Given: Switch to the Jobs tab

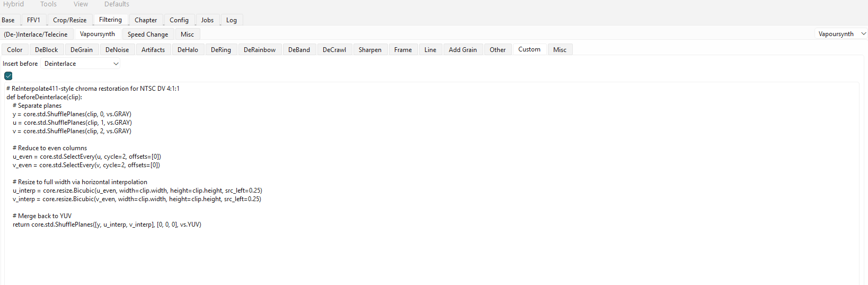Looking at the screenshot, I should click(207, 20).
